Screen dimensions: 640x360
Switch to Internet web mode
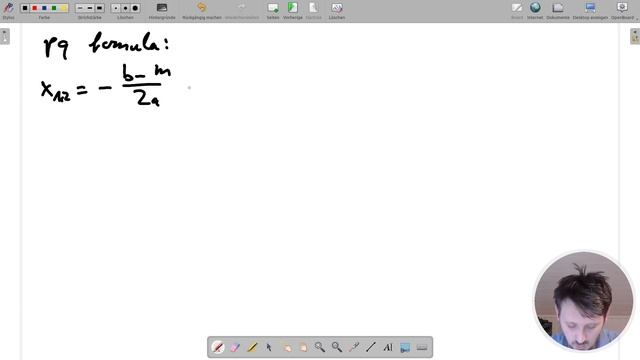tap(535, 10)
